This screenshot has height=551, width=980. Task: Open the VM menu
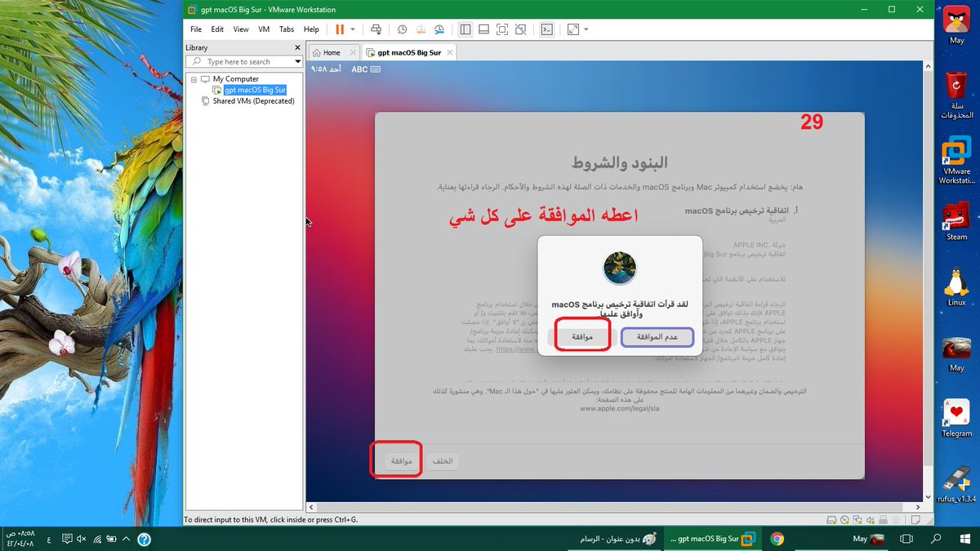[264, 29]
